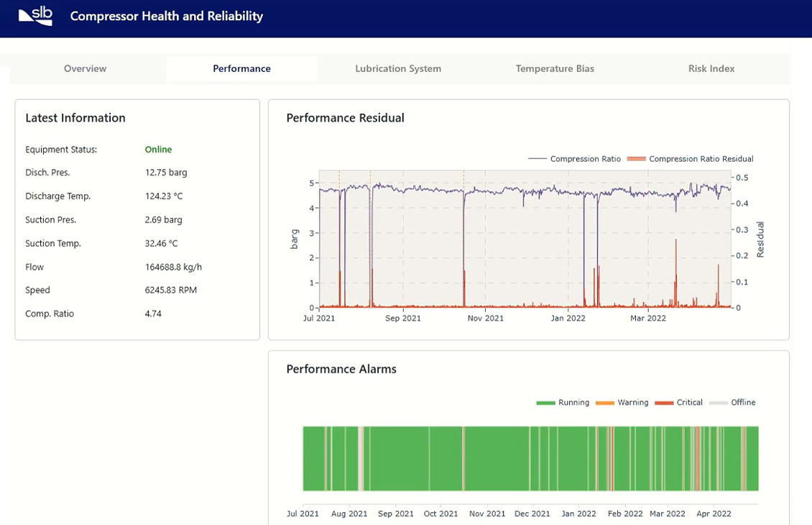Click the Comp. Ratio value 4.74
Image resolution: width=812 pixels, height=525 pixels.
pyautogui.click(x=153, y=314)
